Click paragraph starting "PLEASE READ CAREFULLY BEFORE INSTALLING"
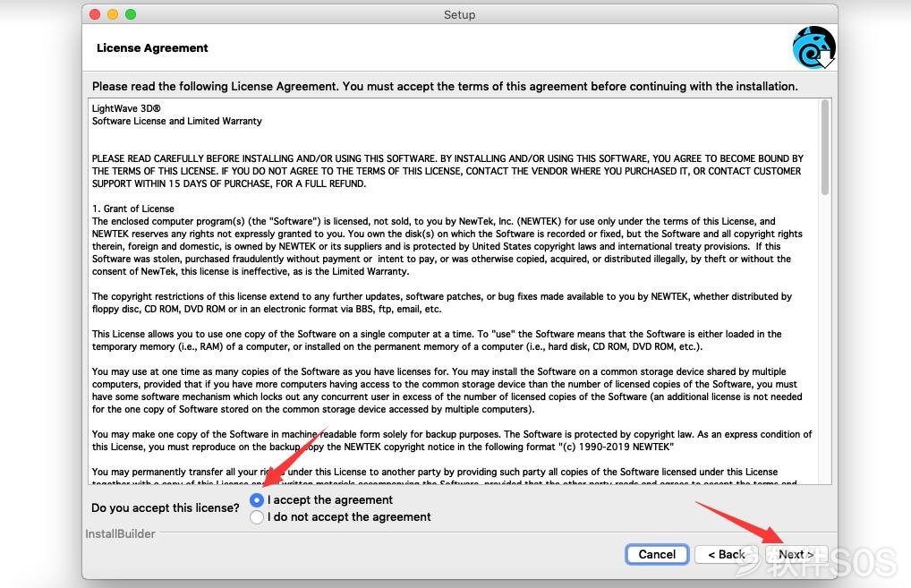Screen dimensions: 911x588 tap(447, 171)
